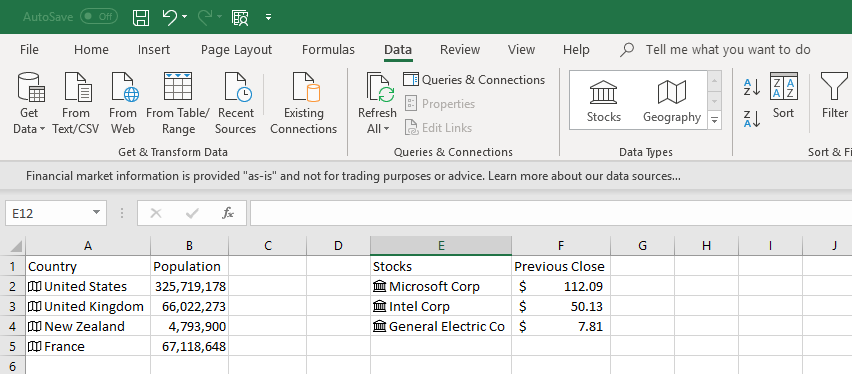The height and width of the screenshot is (374, 852).
Task: Open Existing Connections
Action: (x=304, y=104)
